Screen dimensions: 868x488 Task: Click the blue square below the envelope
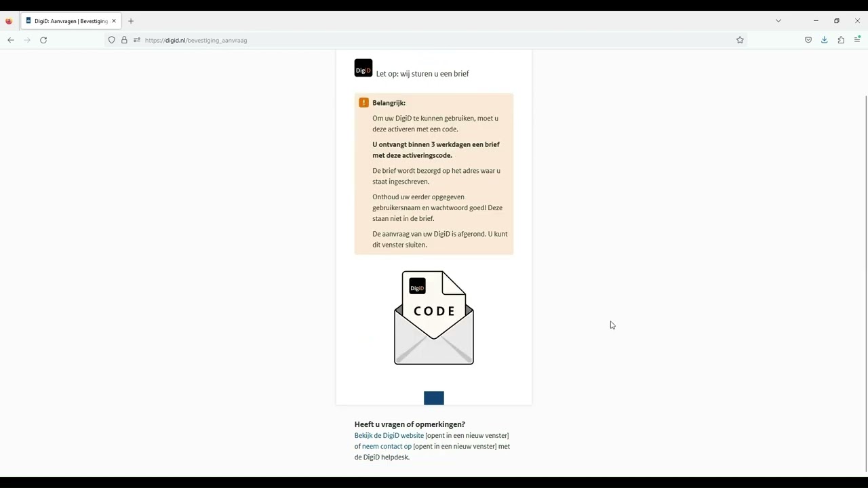434,398
